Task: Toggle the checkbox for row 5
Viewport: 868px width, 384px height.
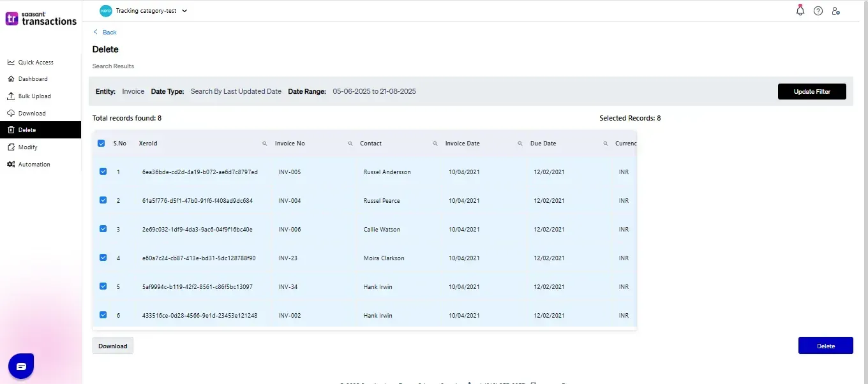Action: (103, 286)
